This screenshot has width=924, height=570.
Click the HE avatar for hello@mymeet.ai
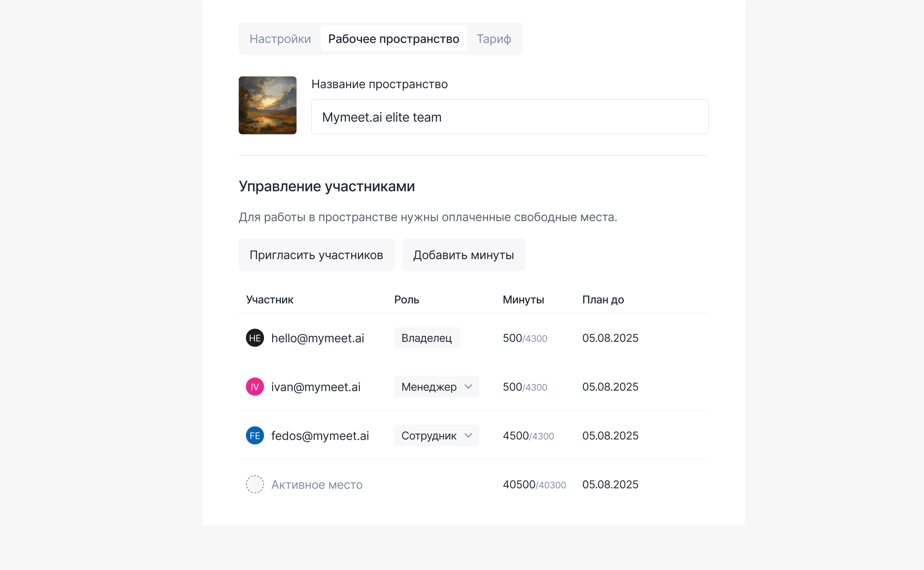(255, 338)
